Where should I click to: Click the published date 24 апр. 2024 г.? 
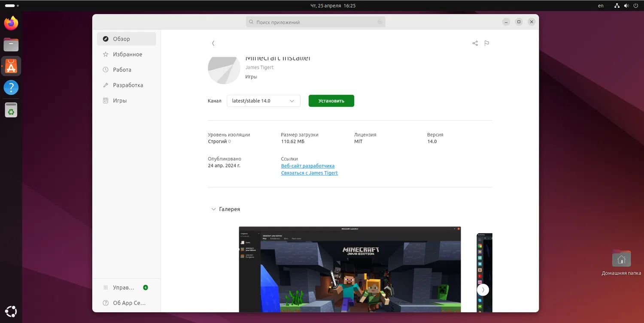click(224, 166)
